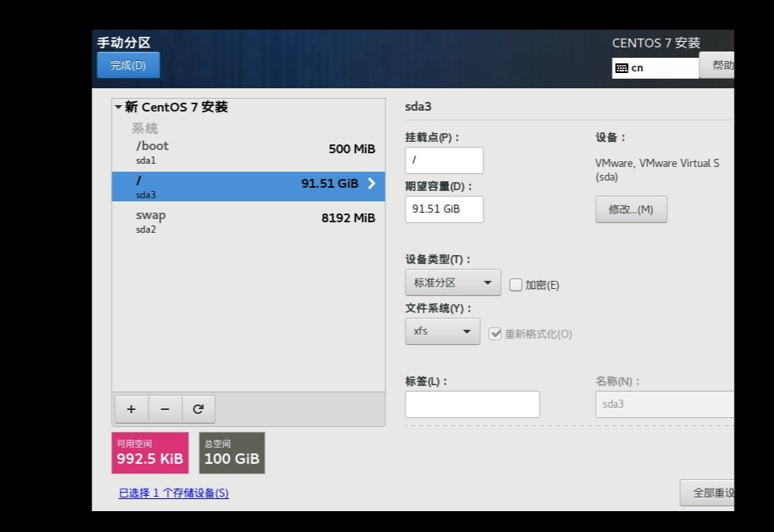
Task: Click the 8192 MiB size value
Action: (x=348, y=218)
